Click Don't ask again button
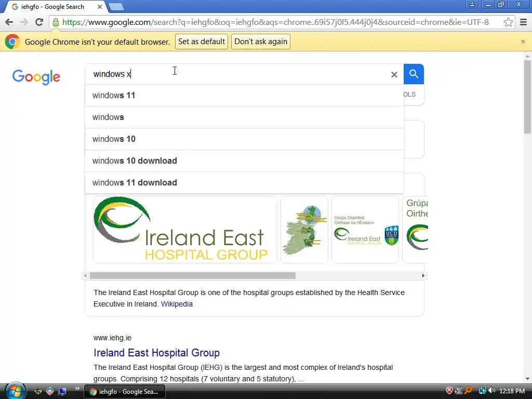532x399 pixels. [x=261, y=42]
